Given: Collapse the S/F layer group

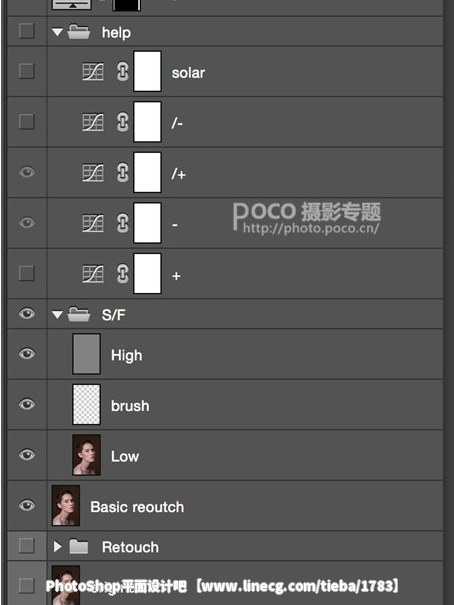Looking at the screenshot, I should point(57,315).
